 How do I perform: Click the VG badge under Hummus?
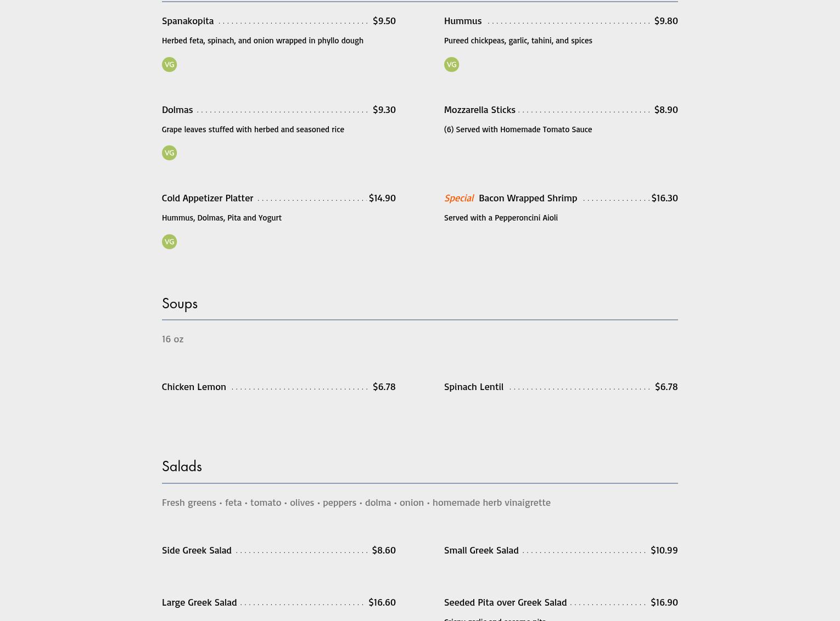[x=451, y=65]
